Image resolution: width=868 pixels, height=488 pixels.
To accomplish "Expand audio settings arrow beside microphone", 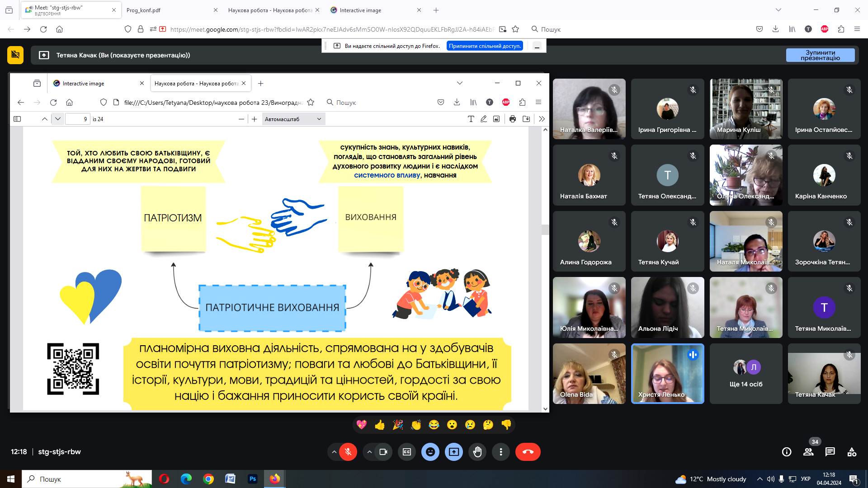I will pyautogui.click(x=334, y=452).
